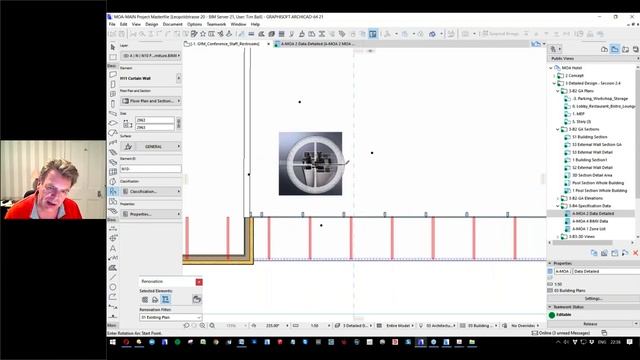The image size is (640, 360).
Task: Click the Settings button in Navigator properties
Action: (593, 299)
